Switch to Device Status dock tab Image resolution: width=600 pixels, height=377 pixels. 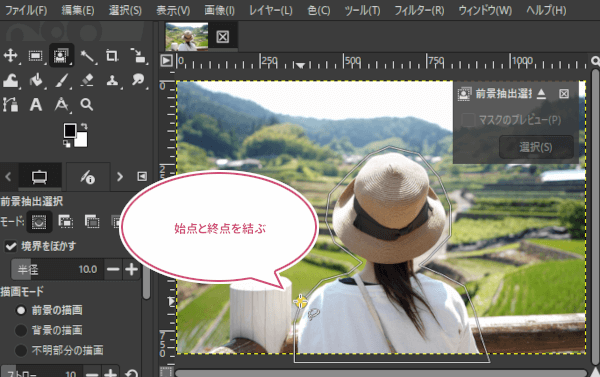[x=88, y=176]
